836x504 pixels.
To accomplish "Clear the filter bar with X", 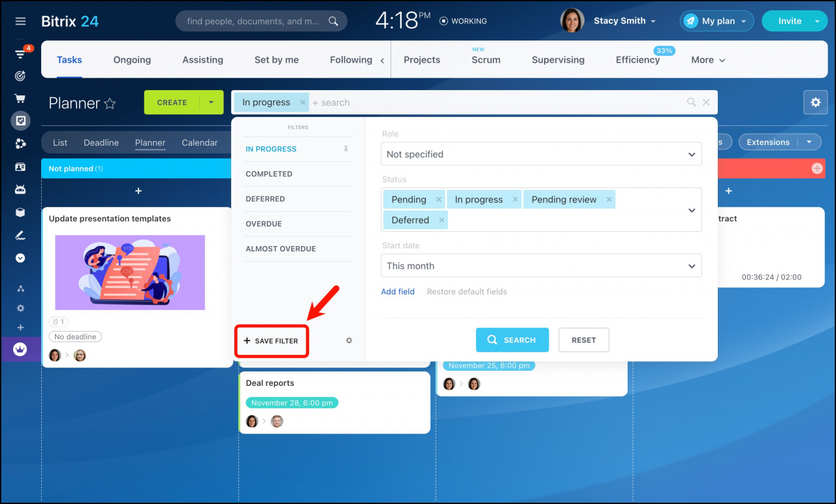I will click(x=706, y=102).
